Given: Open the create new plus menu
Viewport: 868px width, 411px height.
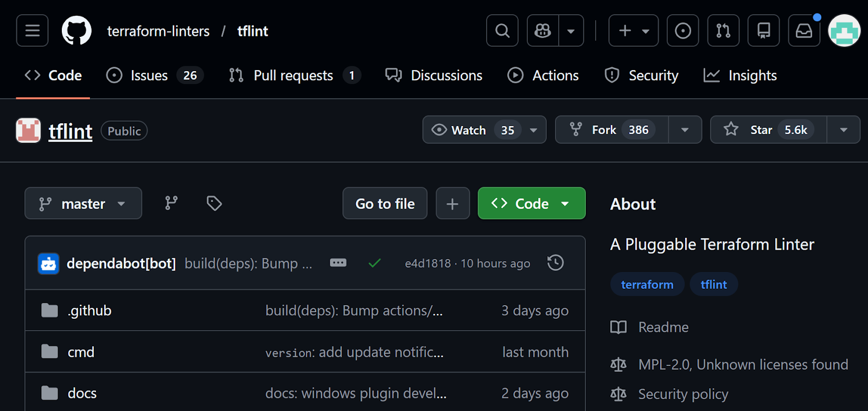Looking at the screenshot, I should (634, 30).
